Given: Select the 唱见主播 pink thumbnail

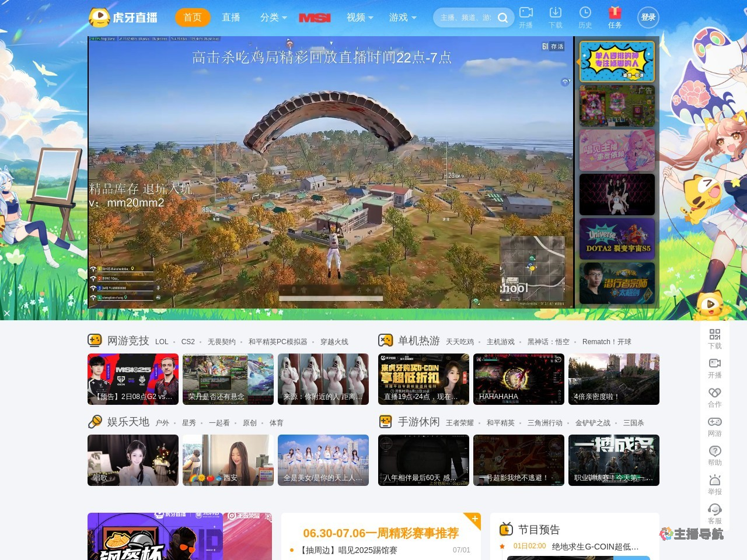Looking at the screenshot, I should point(617,150).
